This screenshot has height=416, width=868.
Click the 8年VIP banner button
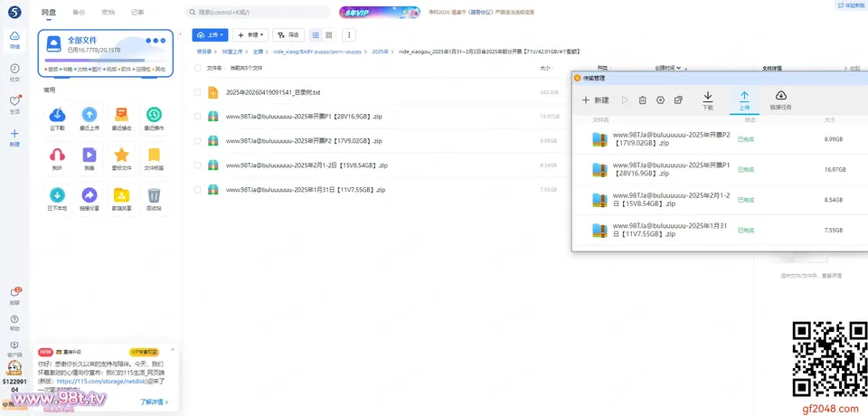pos(380,12)
